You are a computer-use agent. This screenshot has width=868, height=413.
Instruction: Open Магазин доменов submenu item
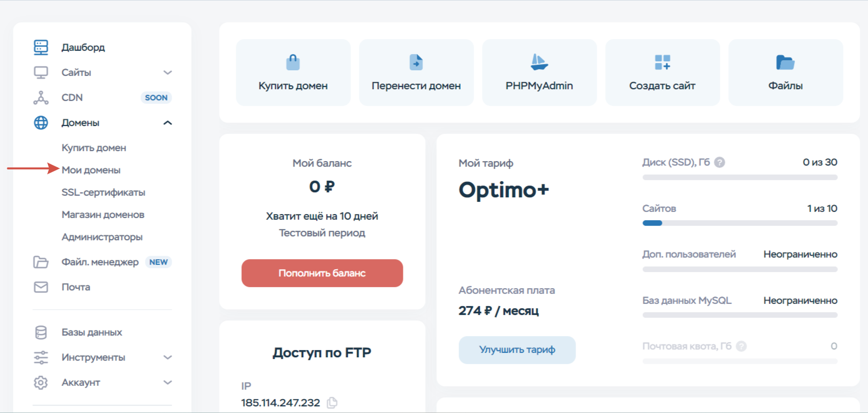pyautogui.click(x=103, y=215)
